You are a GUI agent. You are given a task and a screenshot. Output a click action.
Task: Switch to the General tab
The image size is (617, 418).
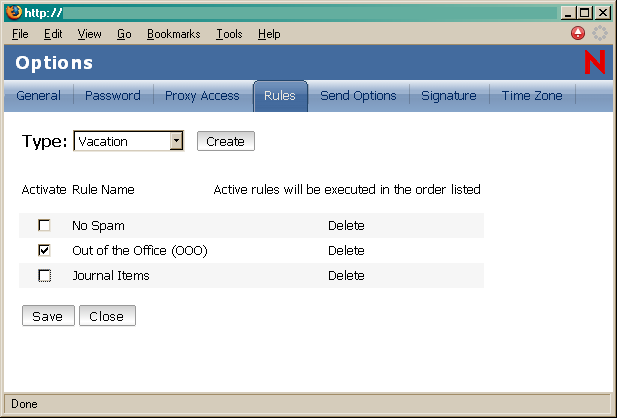[39, 96]
